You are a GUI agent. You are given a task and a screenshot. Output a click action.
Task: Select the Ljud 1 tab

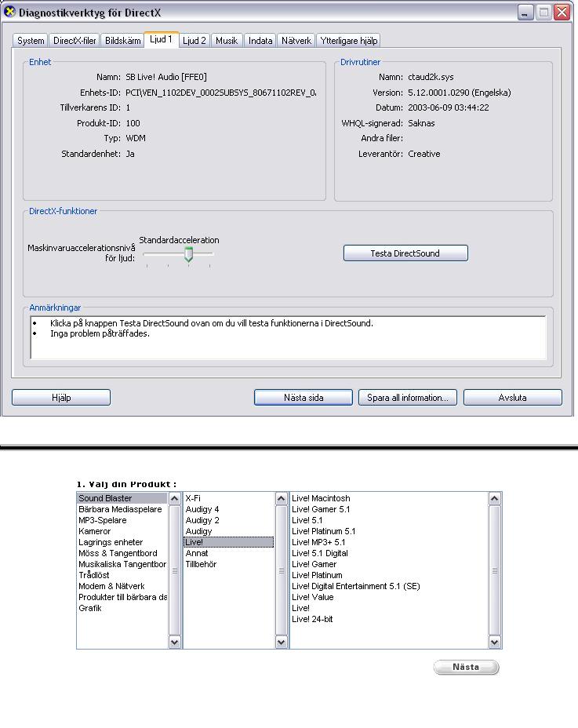[161, 39]
